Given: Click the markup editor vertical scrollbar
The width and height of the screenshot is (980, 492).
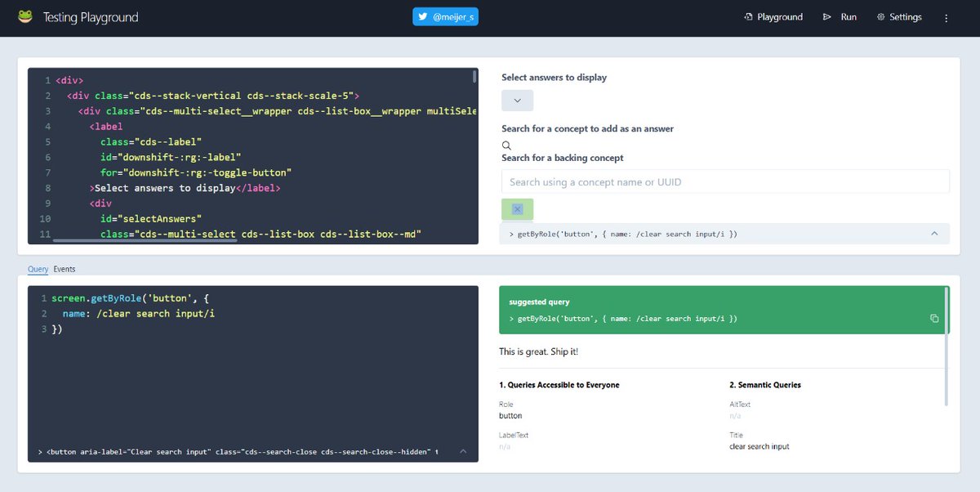Looking at the screenshot, I should (x=474, y=77).
